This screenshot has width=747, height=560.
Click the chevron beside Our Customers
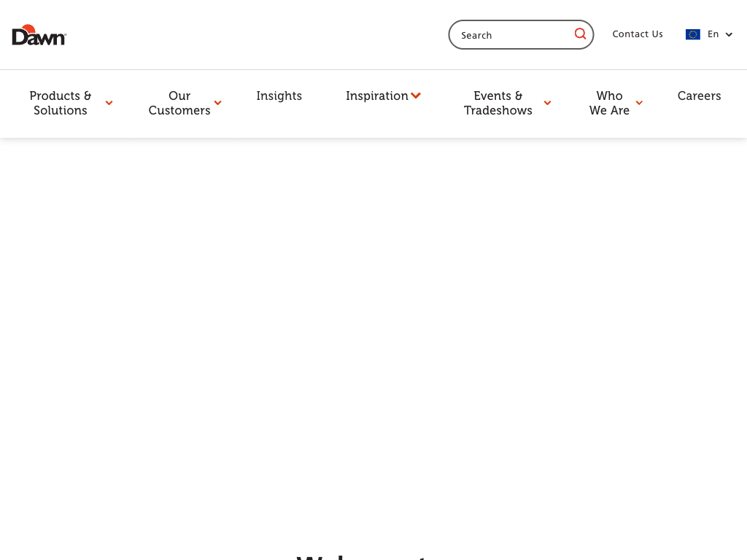pos(217,104)
